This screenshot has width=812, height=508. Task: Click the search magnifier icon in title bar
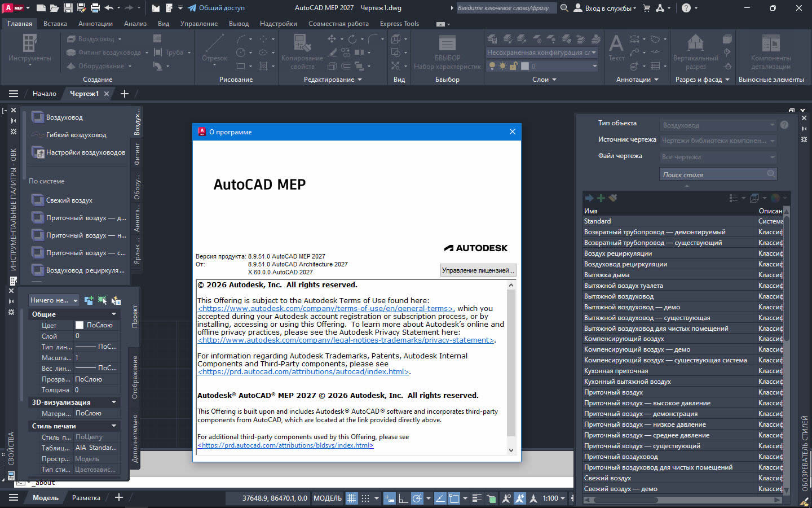564,8
